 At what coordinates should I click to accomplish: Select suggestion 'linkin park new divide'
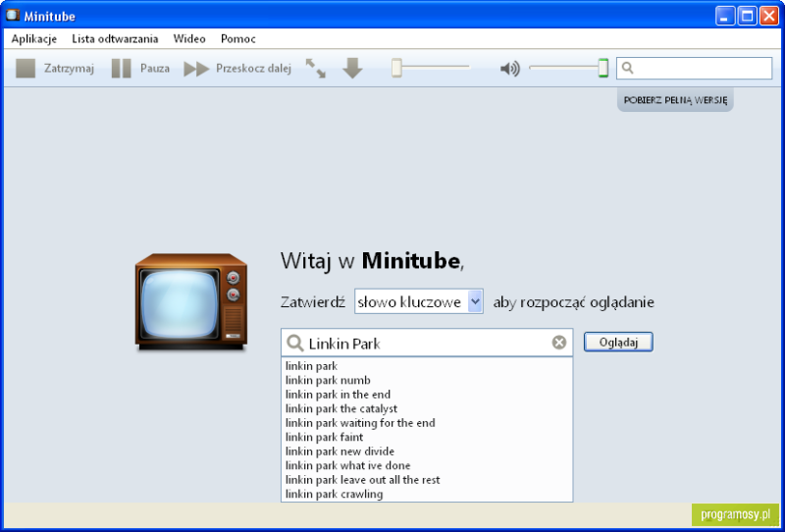pos(427,452)
